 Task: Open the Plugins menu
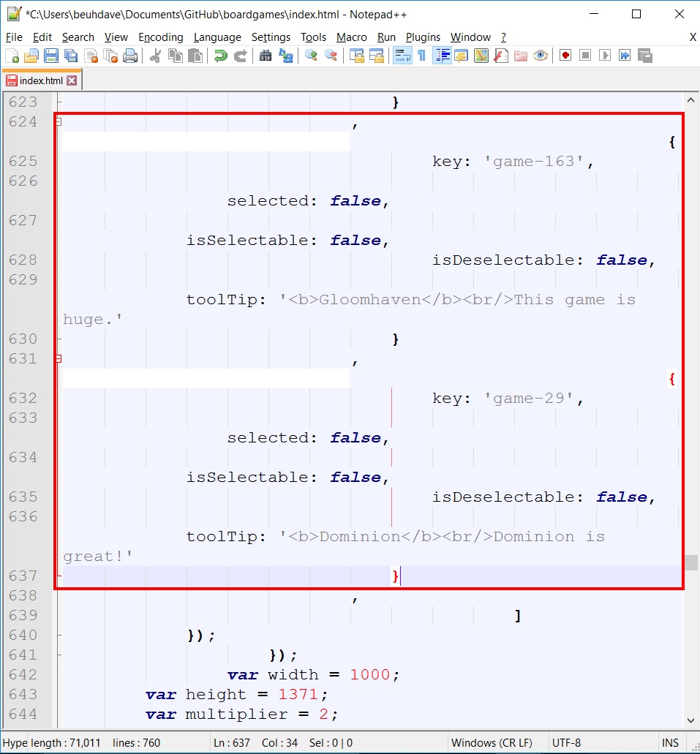point(423,37)
